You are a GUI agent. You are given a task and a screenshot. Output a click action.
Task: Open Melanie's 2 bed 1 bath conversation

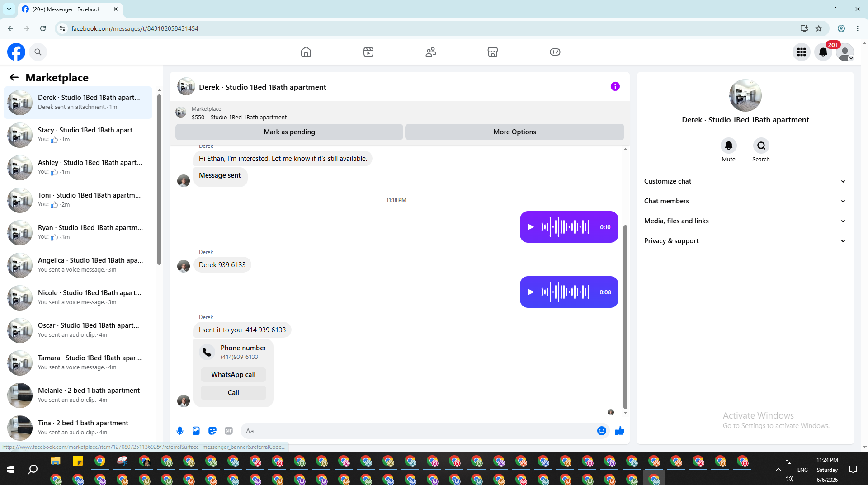[x=78, y=396]
